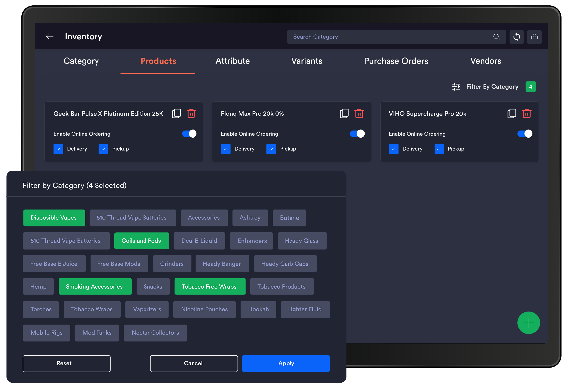The height and width of the screenshot is (392, 583).
Task: Deselect the Coils and Pods category chip
Action: pyautogui.click(x=141, y=241)
